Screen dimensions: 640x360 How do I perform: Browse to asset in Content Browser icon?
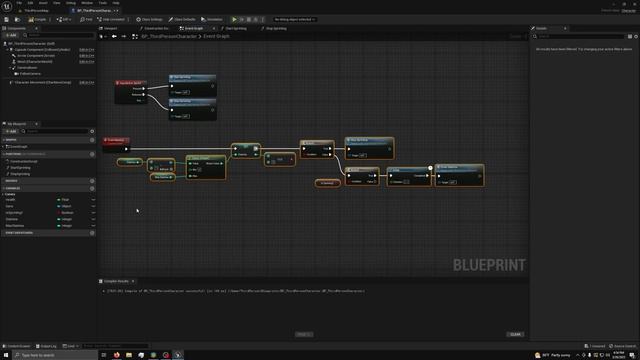[17, 19]
